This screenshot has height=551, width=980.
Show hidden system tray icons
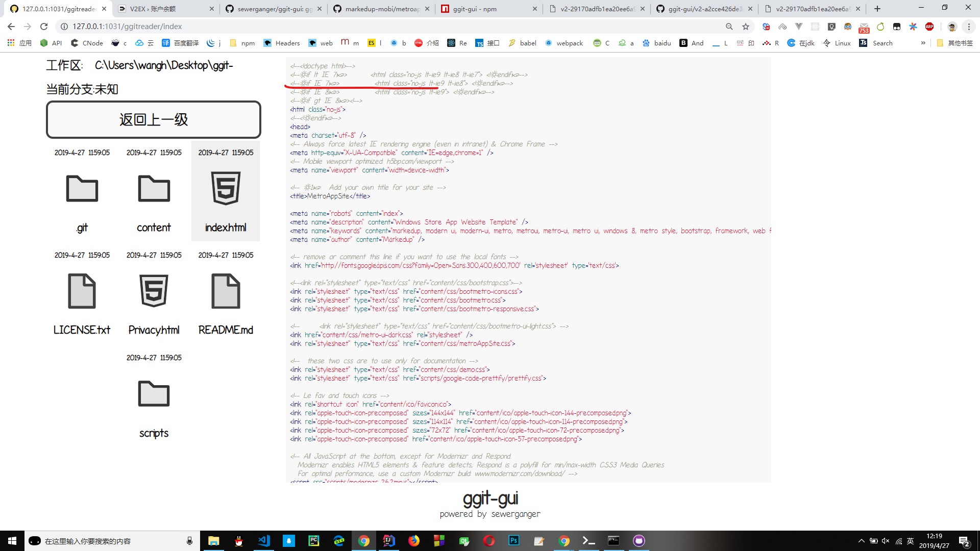861,541
